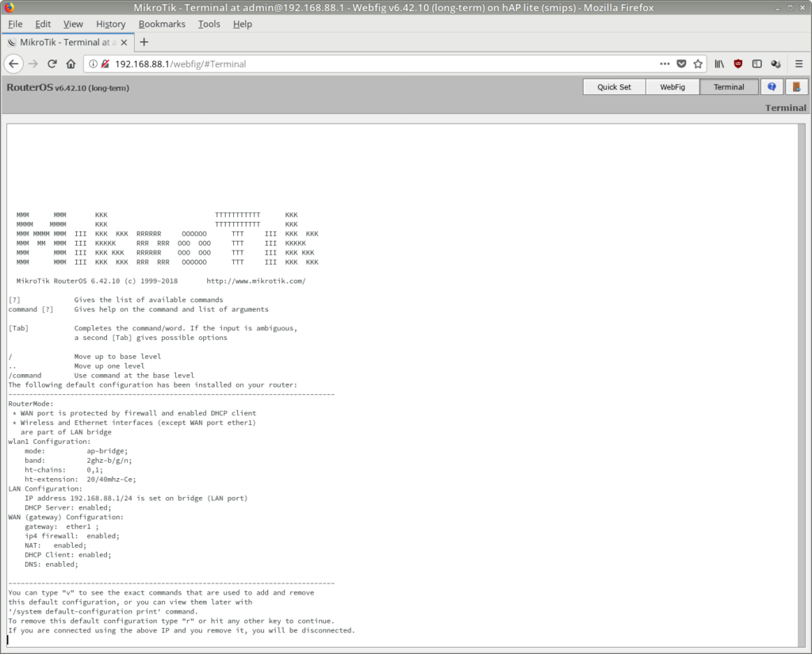Click the 'mode: ap-bridge;' line
This screenshot has height=654, width=812.
(x=76, y=451)
